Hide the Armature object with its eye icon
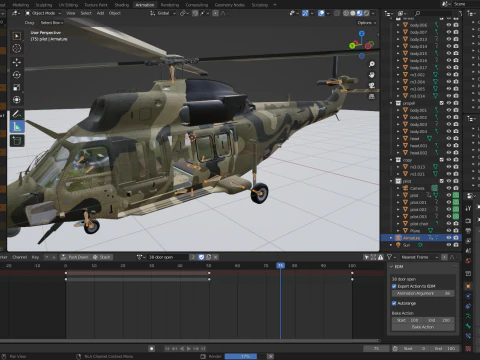Screen dimensions: 480x360 (x=449, y=238)
